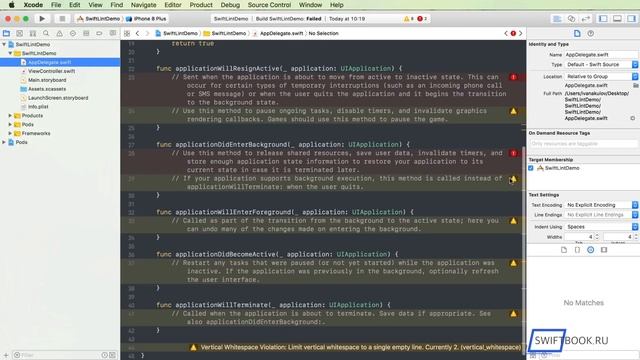Click the Name field AppDelegate.swift

(601, 54)
